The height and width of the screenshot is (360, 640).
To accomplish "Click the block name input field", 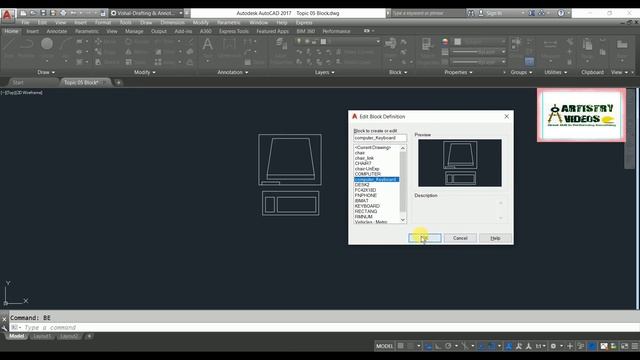I will click(380, 138).
